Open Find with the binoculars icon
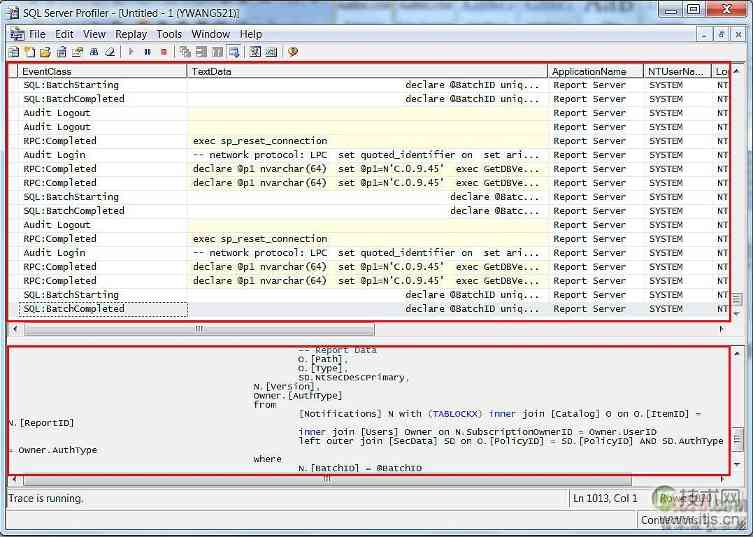753x537 pixels. [94, 52]
